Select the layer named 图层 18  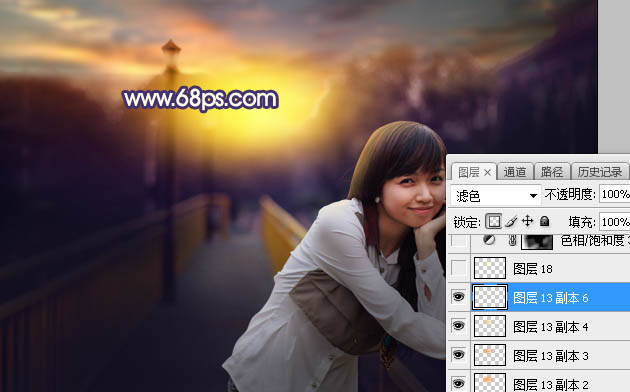(533, 269)
